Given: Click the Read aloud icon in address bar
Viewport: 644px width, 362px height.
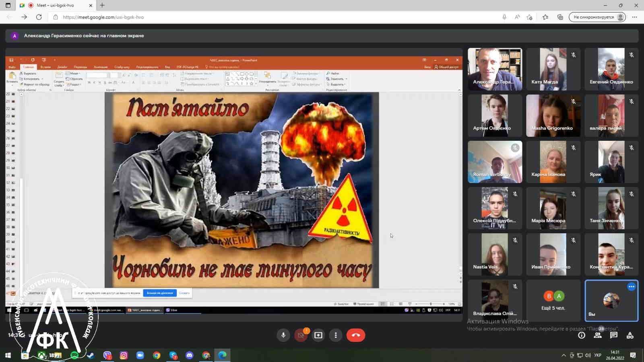Looking at the screenshot, I should (x=517, y=17).
